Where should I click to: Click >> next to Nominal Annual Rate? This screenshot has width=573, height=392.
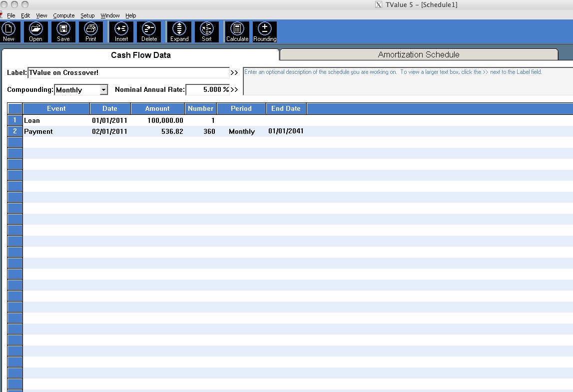[234, 89]
